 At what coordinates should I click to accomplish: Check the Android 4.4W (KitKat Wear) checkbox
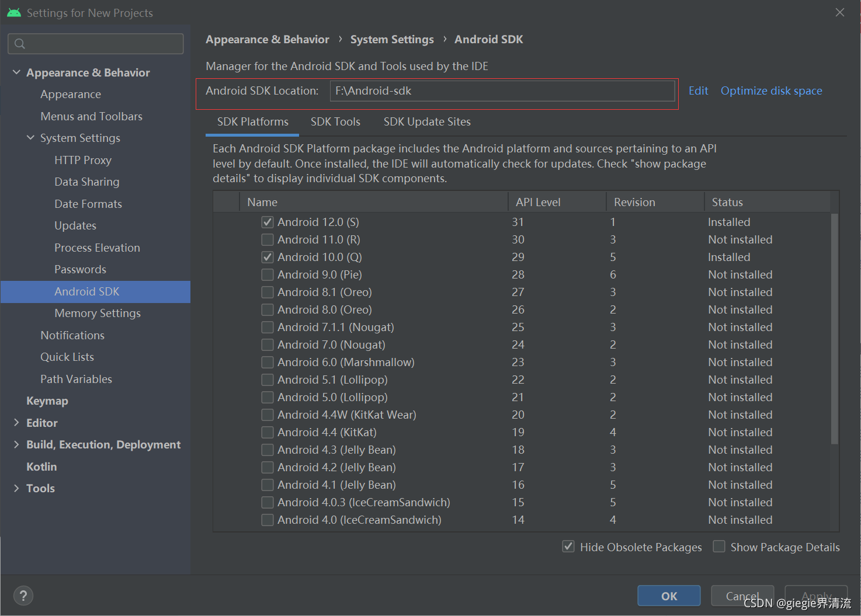pos(268,415)
